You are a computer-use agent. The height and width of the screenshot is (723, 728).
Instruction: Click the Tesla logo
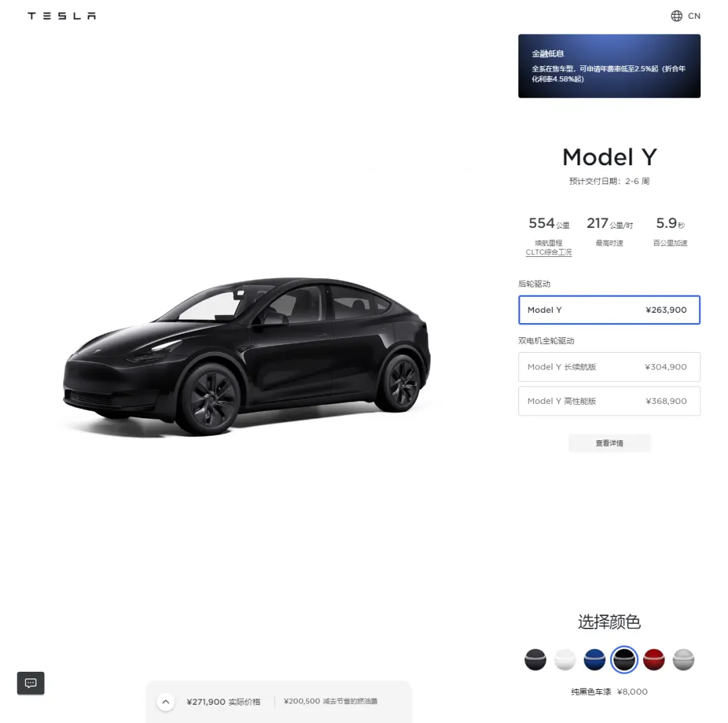click(62, 16)
